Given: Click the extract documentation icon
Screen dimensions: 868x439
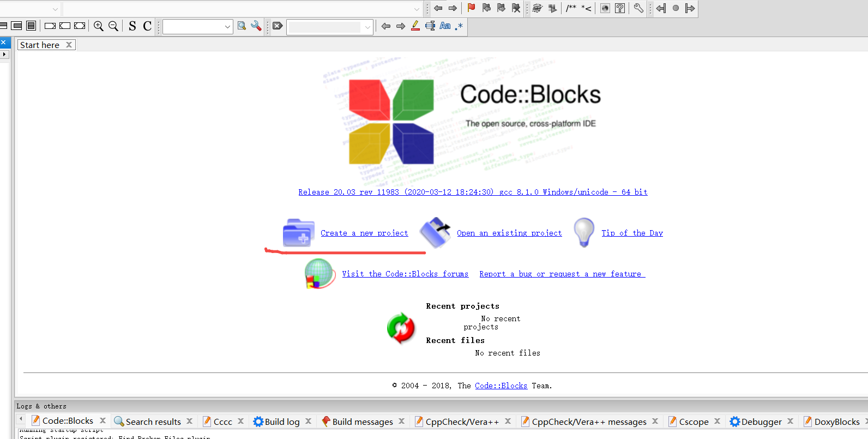Looking at the screenshot, I should (552, 8).
